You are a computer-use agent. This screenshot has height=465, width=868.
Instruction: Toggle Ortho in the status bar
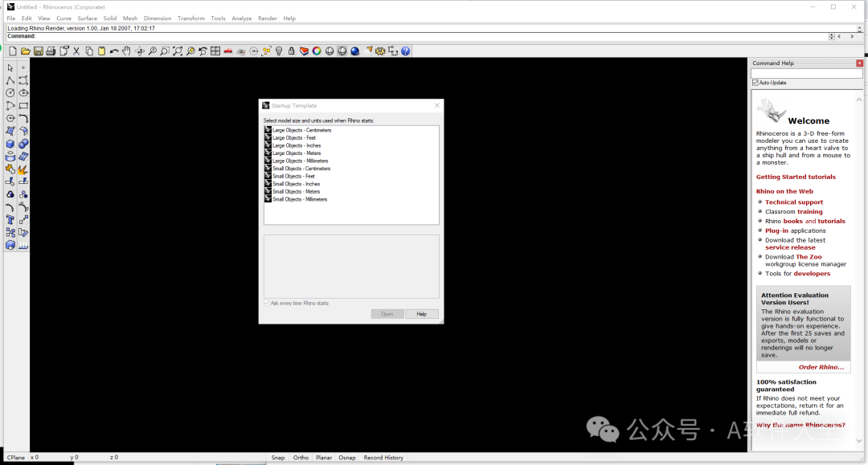pos(301,458)
